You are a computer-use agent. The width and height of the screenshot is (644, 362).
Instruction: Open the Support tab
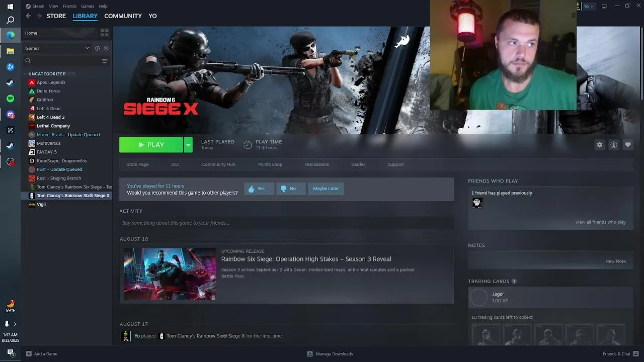pyautogui.click(x=396, y=164)
